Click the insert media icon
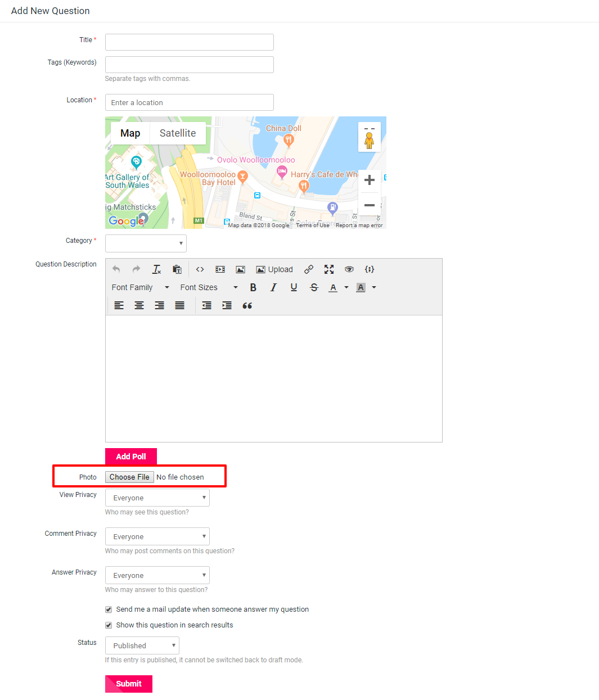 point(220,269)
